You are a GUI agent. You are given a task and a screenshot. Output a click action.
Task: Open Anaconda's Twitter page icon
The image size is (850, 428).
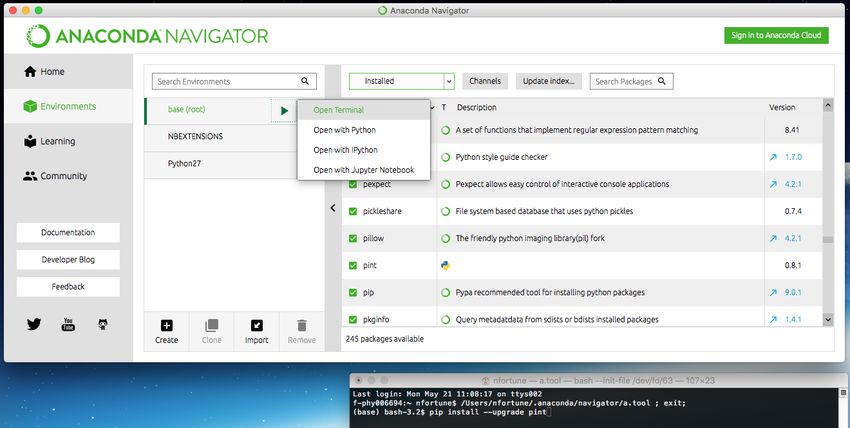click(34, 324)
